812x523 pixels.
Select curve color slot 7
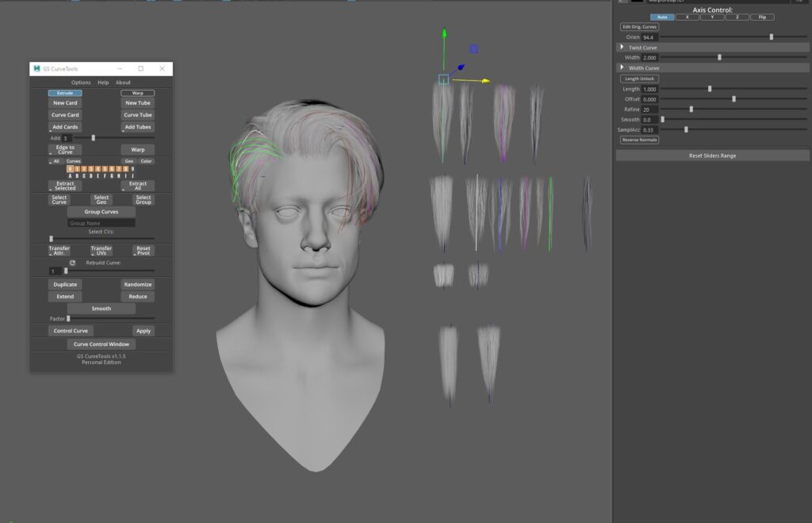118,169
